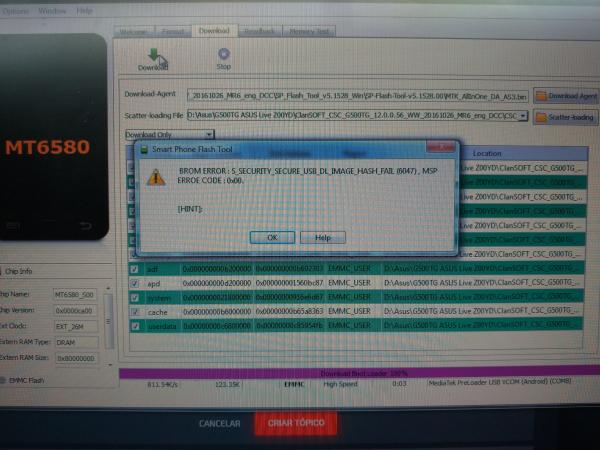Switch to the Download tab
600x450 pixels.
[214, 31]
